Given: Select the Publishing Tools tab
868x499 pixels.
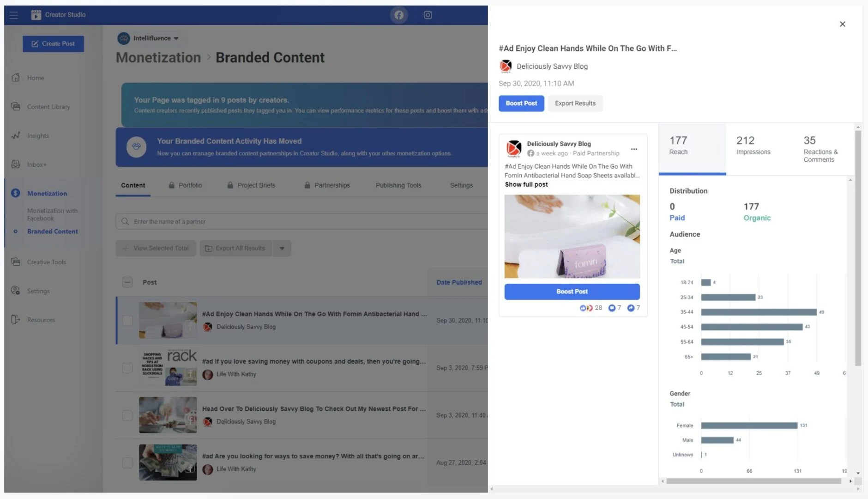Looking at the screenshot, I should tap(398, 185).
